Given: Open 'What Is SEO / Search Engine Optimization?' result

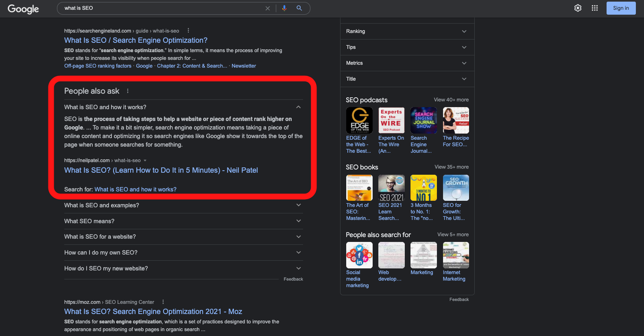Looking at the screenshot, I should [x=136, y=40].
